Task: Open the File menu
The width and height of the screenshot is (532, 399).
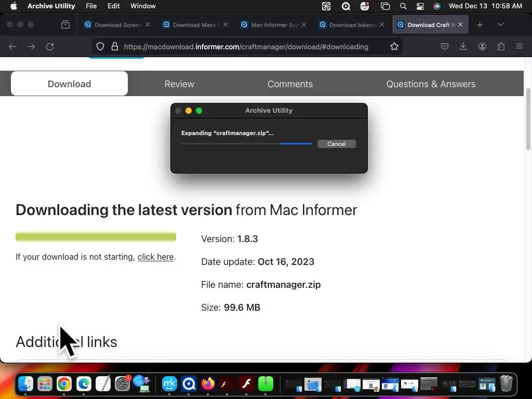Action: (x=91, y=6)
